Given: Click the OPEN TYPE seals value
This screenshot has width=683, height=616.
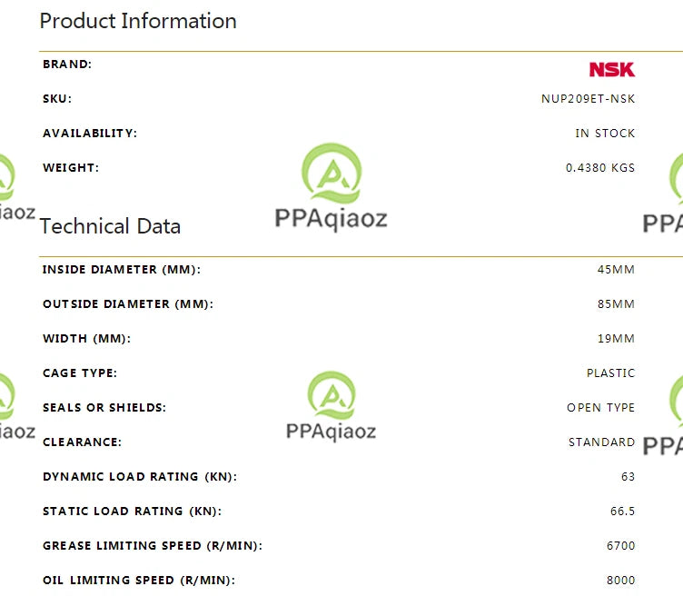Looking at the screenshot, I should click(600, 408).
